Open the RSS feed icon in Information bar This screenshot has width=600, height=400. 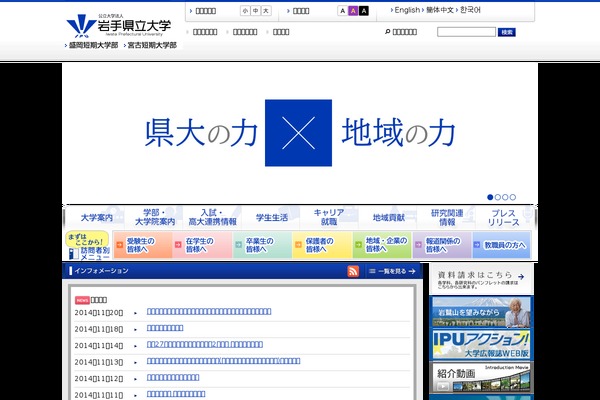click(353, 271)
